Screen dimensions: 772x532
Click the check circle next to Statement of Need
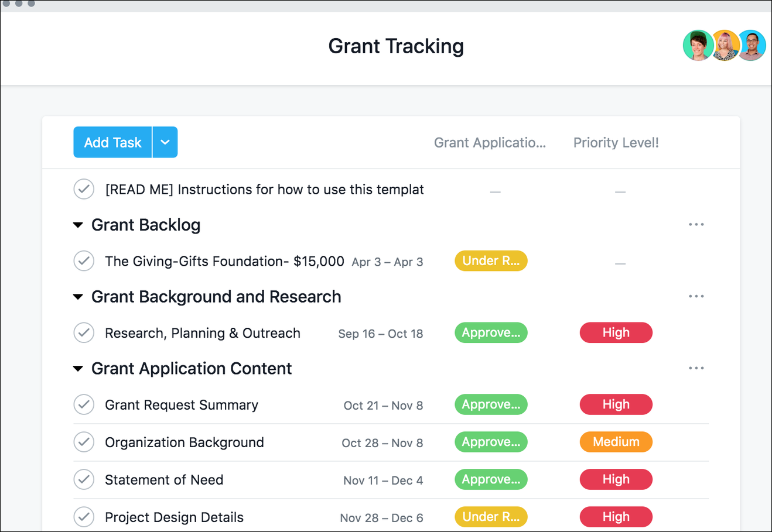tap(84, 479)
